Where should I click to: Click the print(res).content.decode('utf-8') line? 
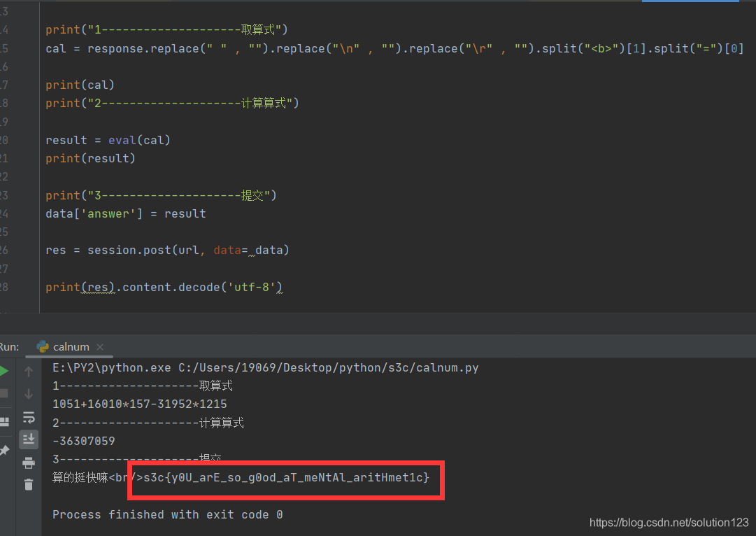tap(164, 287)
